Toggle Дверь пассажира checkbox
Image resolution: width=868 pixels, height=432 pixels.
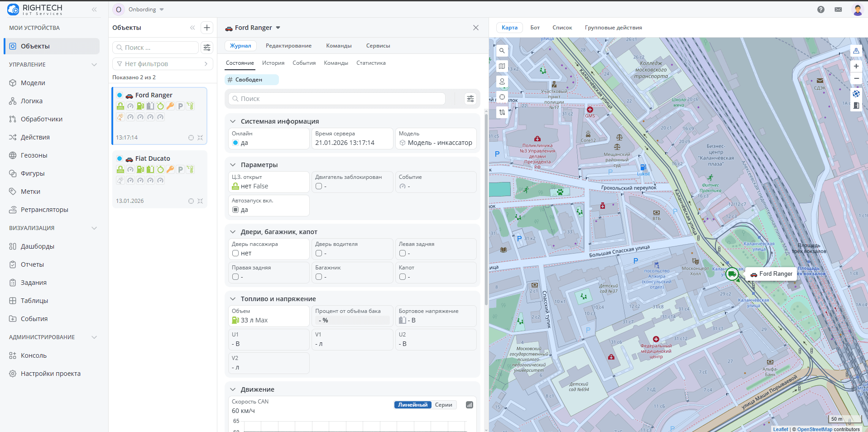pyautogui.click(x=235, y=253)
